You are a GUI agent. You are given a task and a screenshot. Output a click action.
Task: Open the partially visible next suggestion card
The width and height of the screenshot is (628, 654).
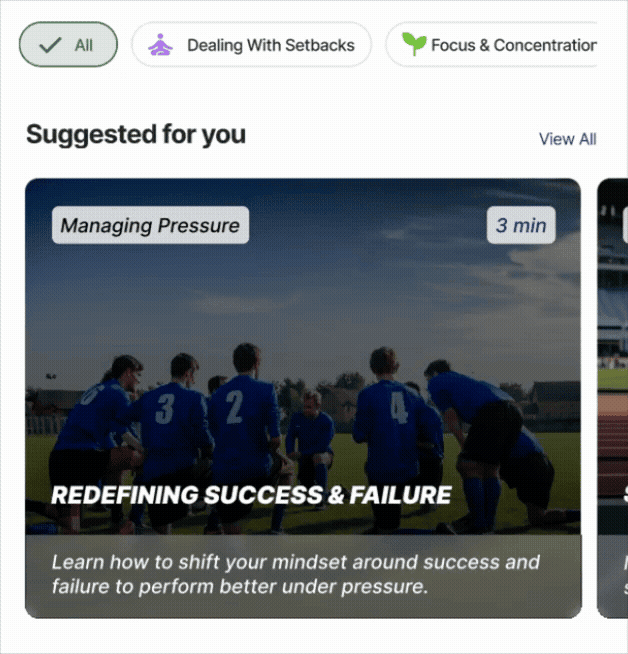point(612,400)
